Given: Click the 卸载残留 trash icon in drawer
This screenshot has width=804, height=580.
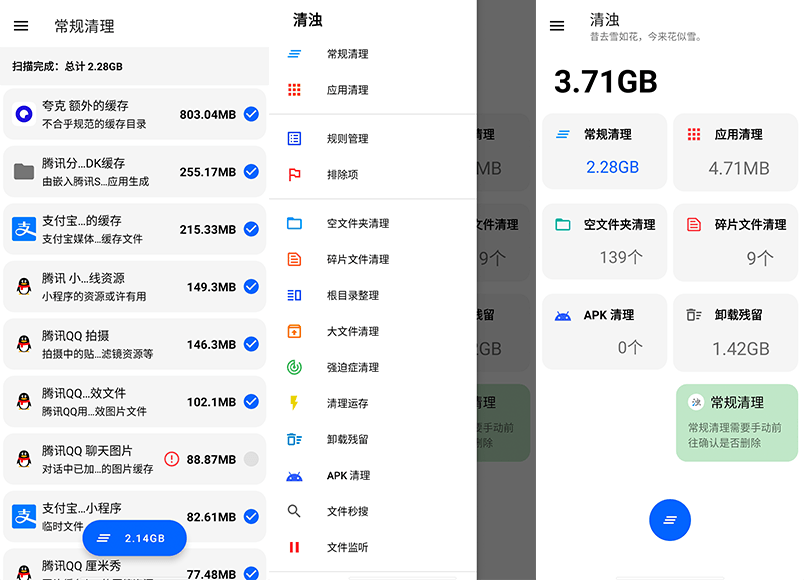Looking at the screenshot, I should click(x=294, y=439).
